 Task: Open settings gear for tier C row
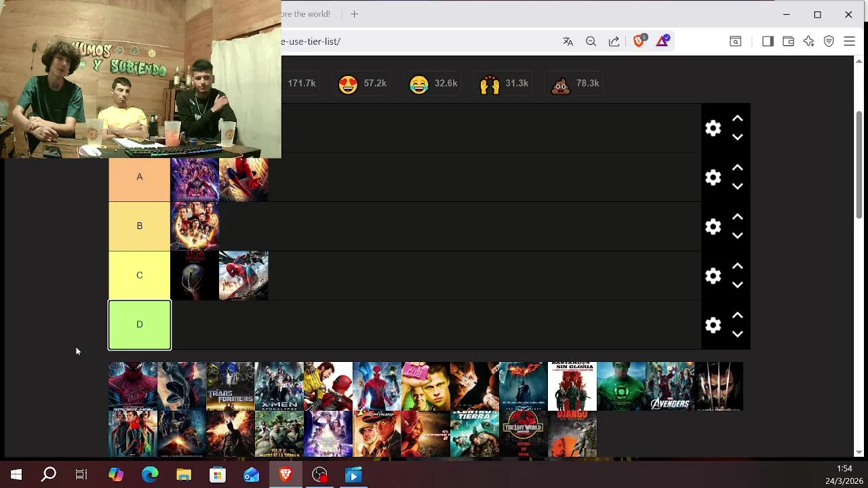[x=713, y=277]
